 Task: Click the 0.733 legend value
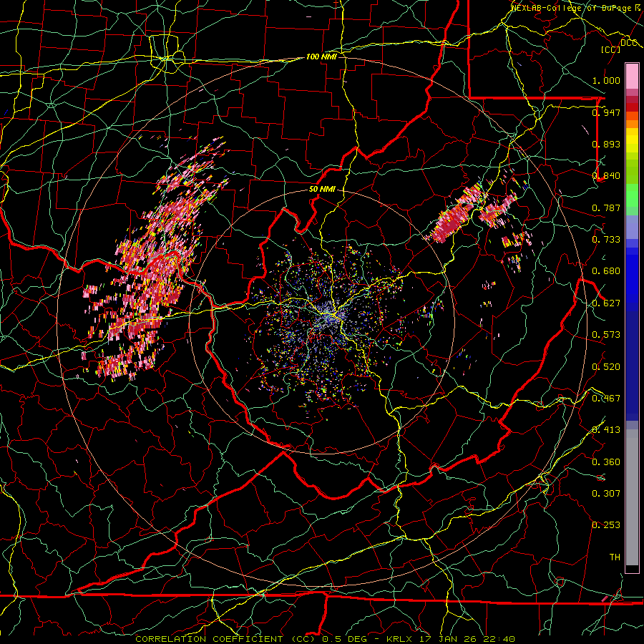[606, 240]
